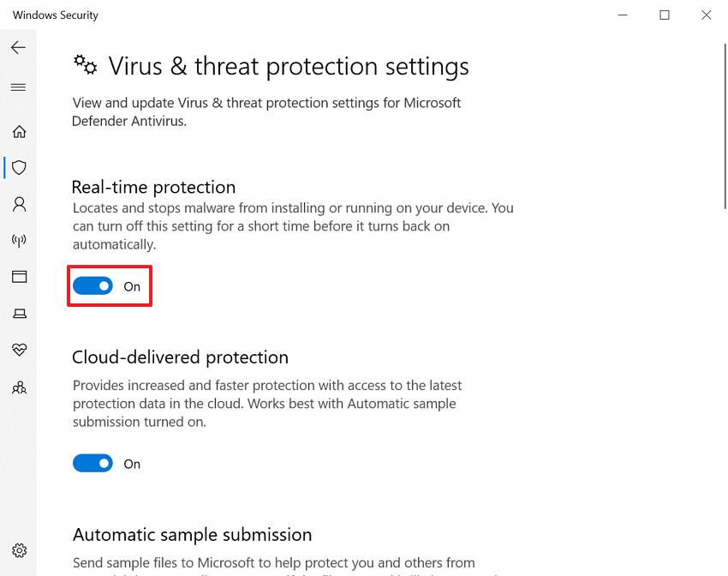Turn off Real-time protection
Image resolution: width=728 pixels, height=576 pixels.
[x=92, y=285]
